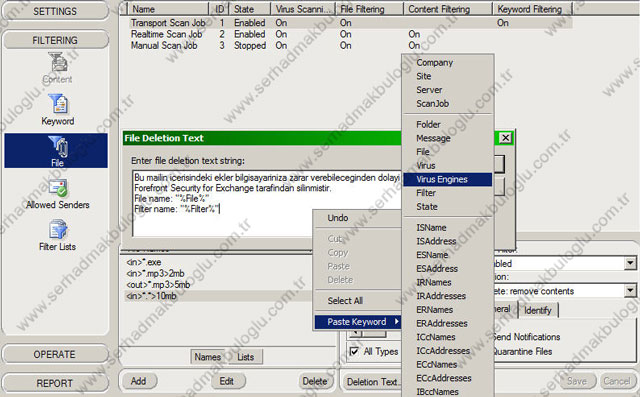Click the Add button

coord(138,381)
